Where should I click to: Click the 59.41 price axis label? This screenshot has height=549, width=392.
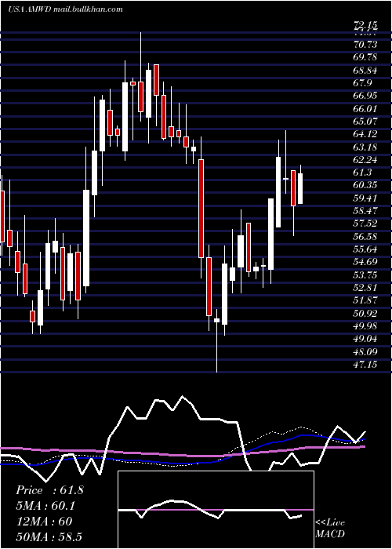click(x=365, y=198)
